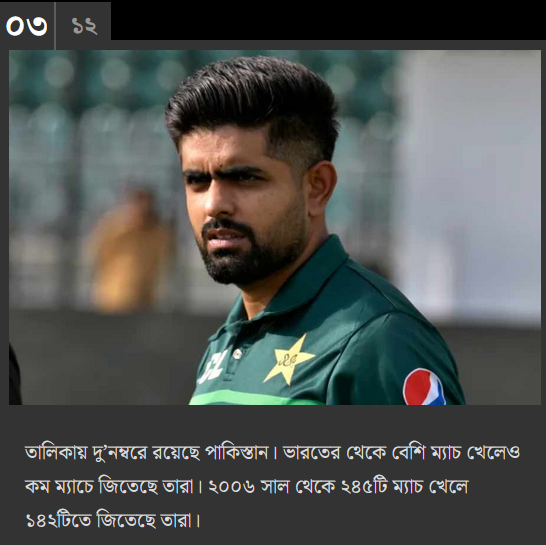The height and width of the screenshot is (545, 546).
Task: Click the white sponsor letters on chest
Action: click(212, 367)
